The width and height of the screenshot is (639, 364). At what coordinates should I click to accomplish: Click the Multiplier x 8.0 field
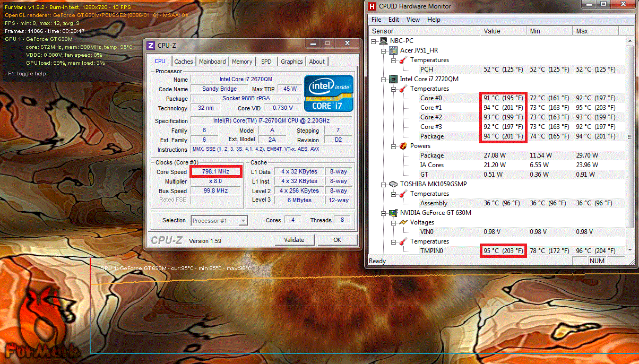pos(216,181)
